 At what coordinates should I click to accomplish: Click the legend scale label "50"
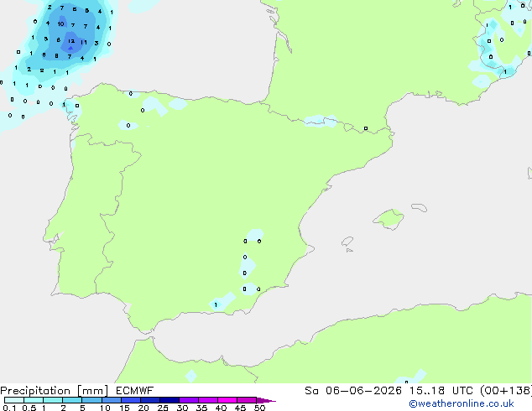pos(259,408)
